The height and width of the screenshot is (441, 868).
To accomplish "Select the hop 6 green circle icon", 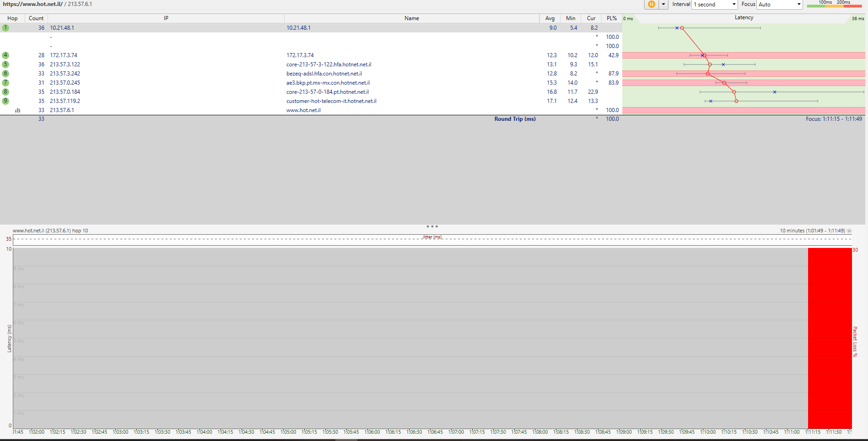I will point(5,74).
